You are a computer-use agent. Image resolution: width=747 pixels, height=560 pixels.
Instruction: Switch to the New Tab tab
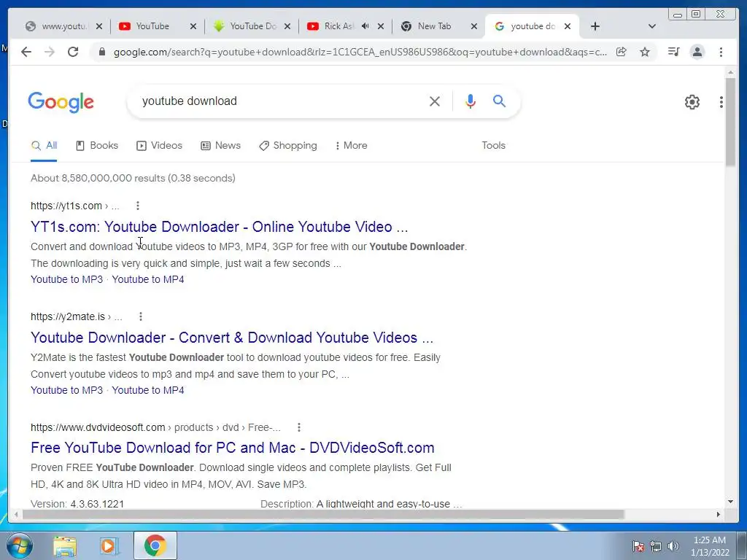tap(434, 26)
